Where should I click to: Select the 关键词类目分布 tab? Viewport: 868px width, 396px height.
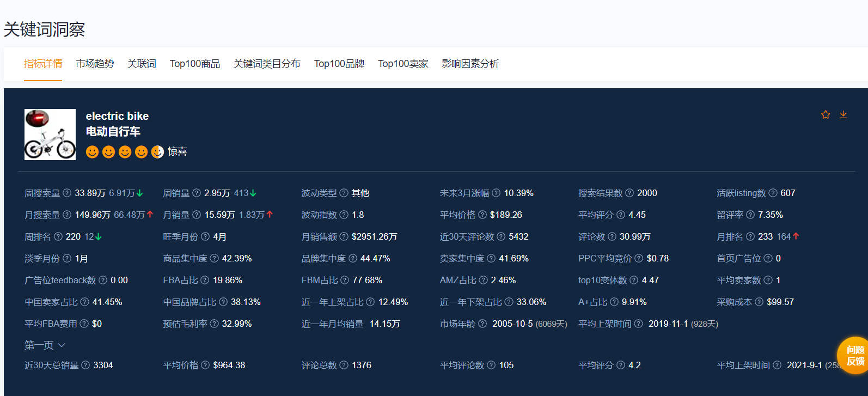click(267, 64)
